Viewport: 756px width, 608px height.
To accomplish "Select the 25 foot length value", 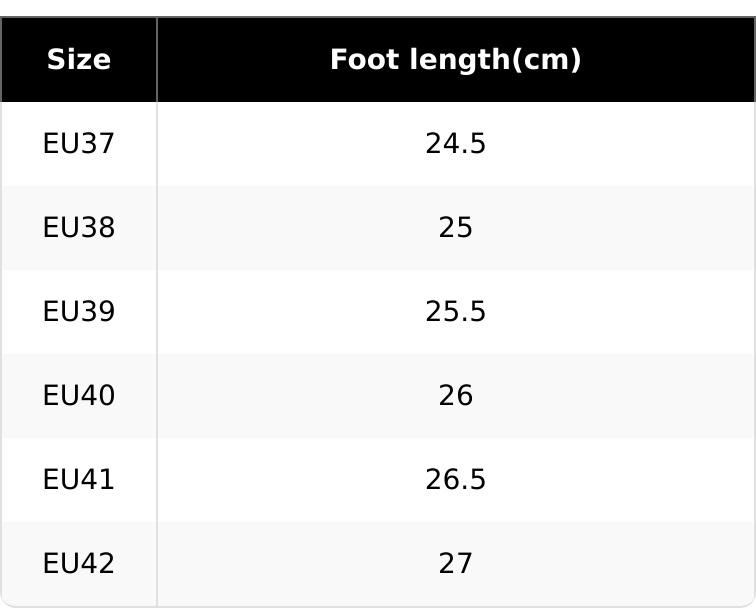I will point(455,228).
